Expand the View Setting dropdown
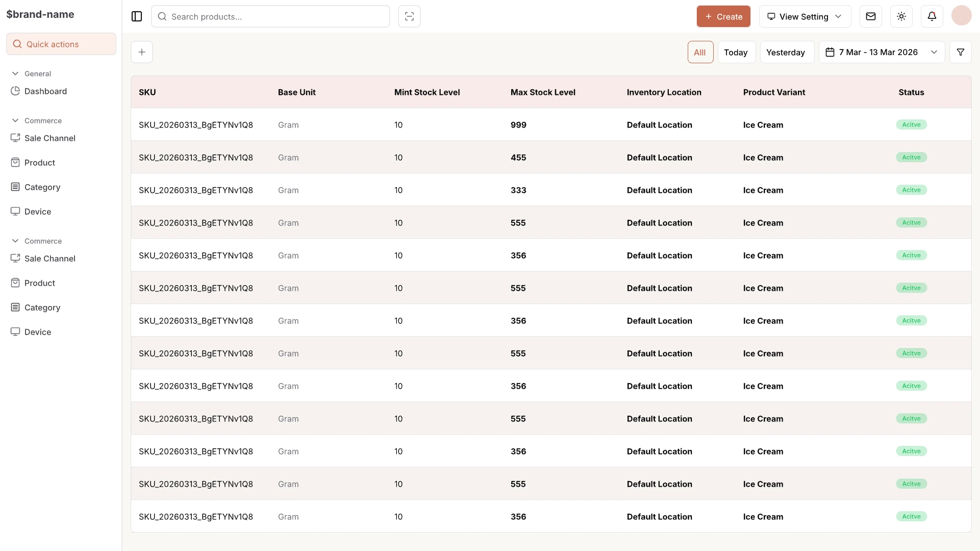The width and height of the screenshot is (980, 551). [x=804, y=16]
